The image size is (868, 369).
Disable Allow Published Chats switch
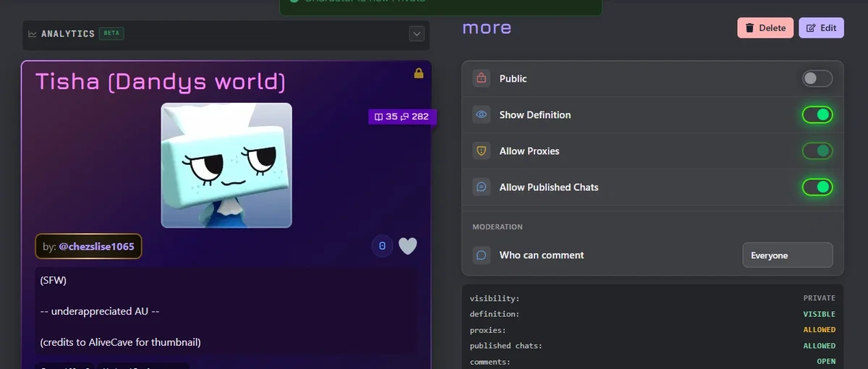[x=817, y=187]
